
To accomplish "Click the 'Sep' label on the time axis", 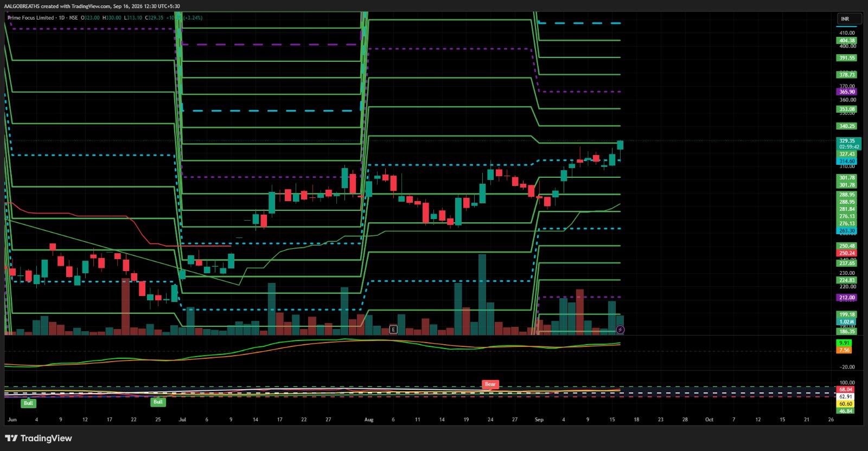I will tap(539, 420).
